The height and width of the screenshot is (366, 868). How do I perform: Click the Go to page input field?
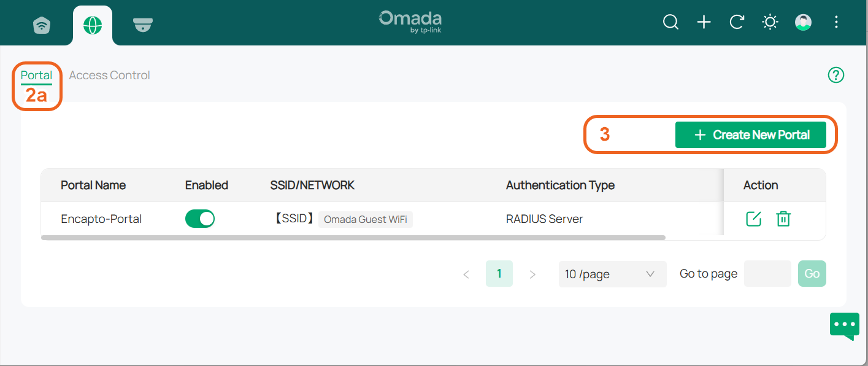click(767, 274)
